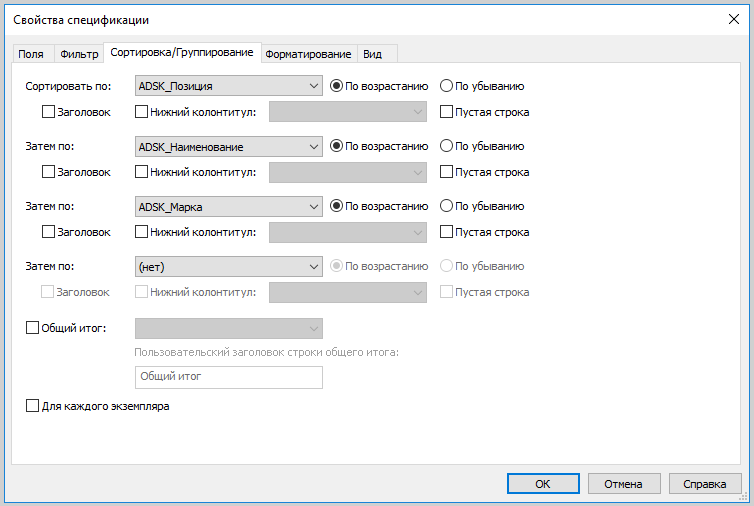Open help via Справка button
Viewport: 754px width, 506px height.
tap(705, 484)
